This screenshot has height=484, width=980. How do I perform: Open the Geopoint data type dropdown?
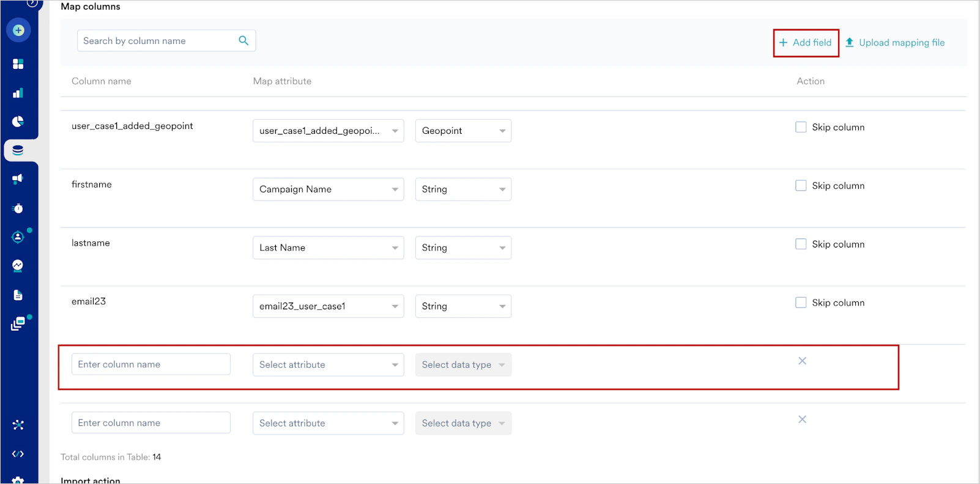pyautogui.click(x=463, y=131)
